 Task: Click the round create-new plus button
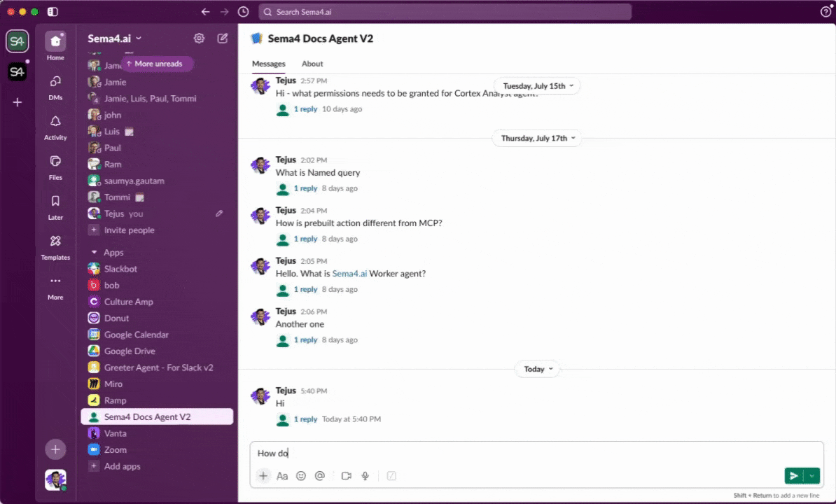click(x=55, y=449)
